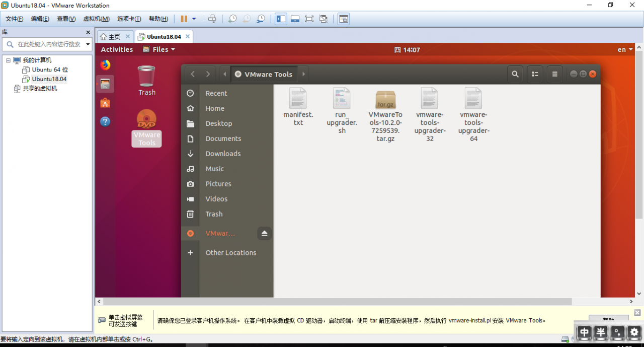Click the left path-bar arrow before VMware Tools
Screen dimensions: 644x347
[225, 74]
